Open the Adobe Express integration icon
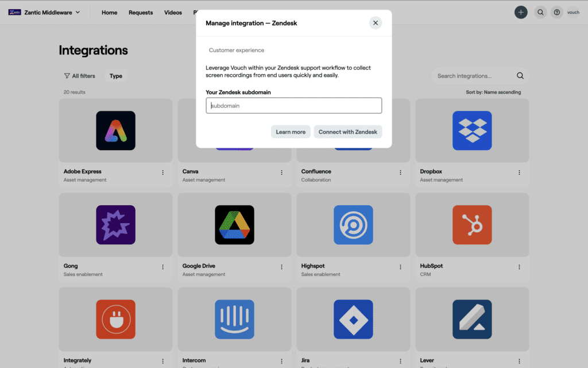 click(115, 131)
